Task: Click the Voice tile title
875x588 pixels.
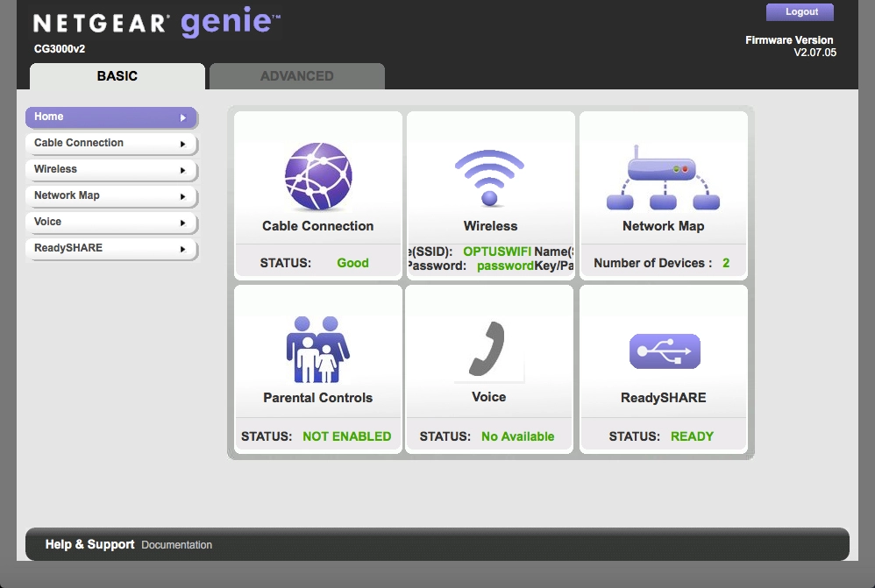Action: 489,397
